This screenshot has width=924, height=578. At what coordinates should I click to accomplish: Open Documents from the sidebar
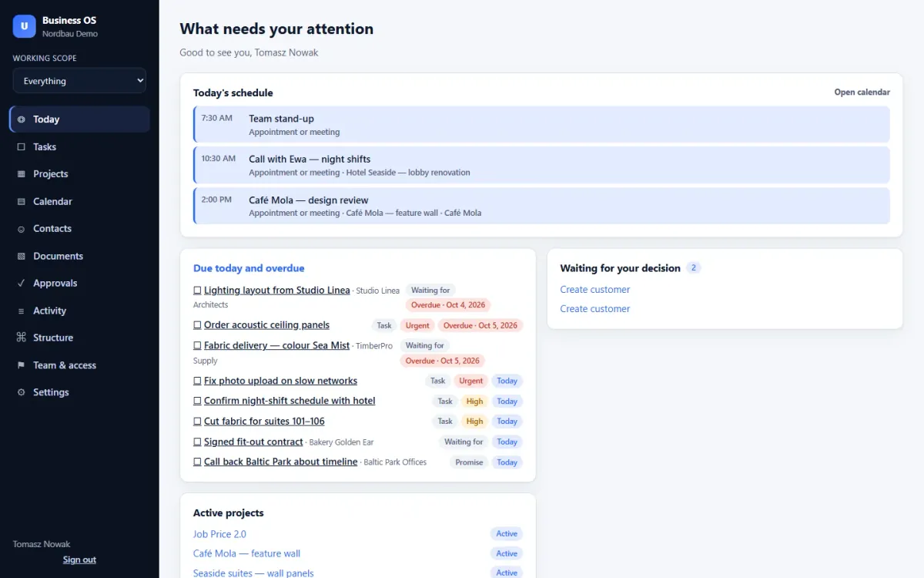point(79,256)
